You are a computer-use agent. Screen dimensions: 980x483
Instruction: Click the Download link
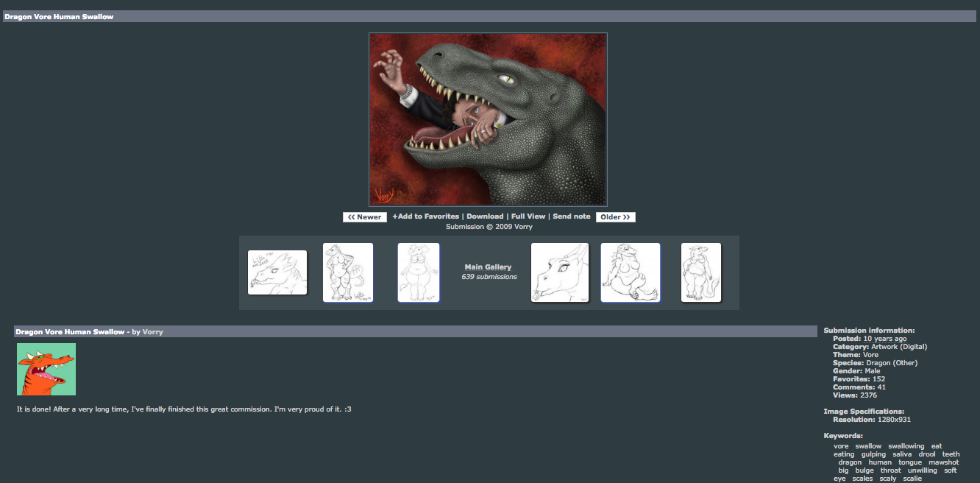tap(485, 216)
